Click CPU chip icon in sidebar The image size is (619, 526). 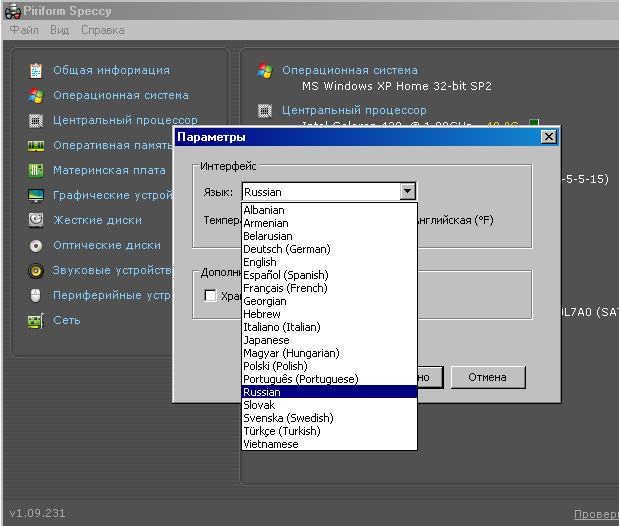pos(36,120)
